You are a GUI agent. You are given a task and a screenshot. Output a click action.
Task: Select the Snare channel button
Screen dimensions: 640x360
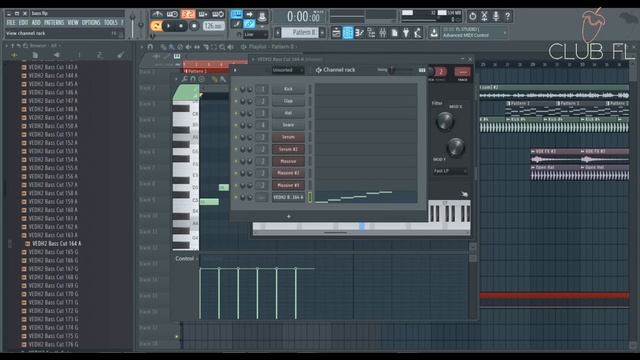(x=288, y=125)
